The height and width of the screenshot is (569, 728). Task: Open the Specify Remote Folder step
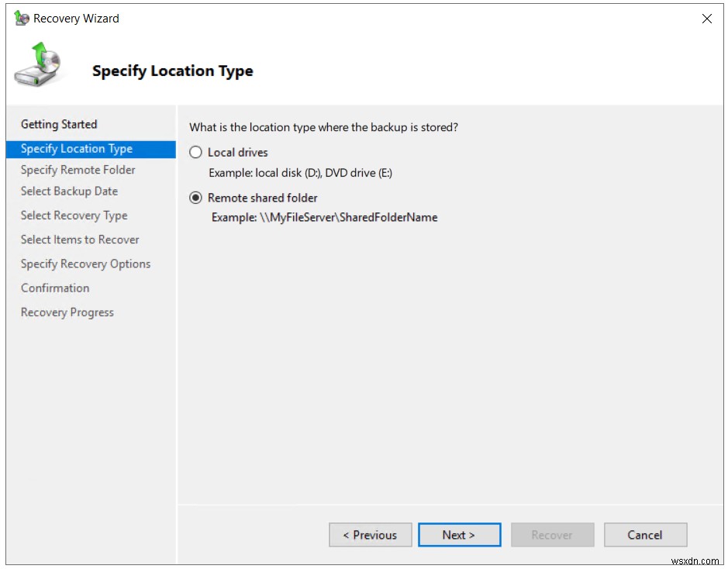click(x=70, y=170)
